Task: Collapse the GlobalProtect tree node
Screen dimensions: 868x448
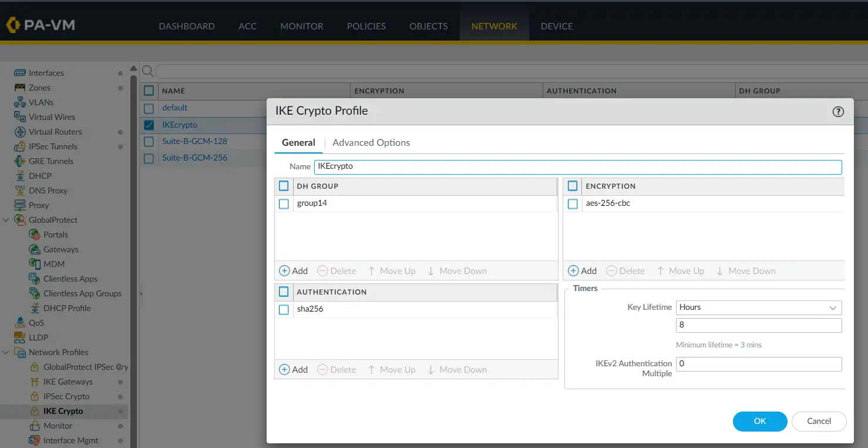Action: pos(6,220)
